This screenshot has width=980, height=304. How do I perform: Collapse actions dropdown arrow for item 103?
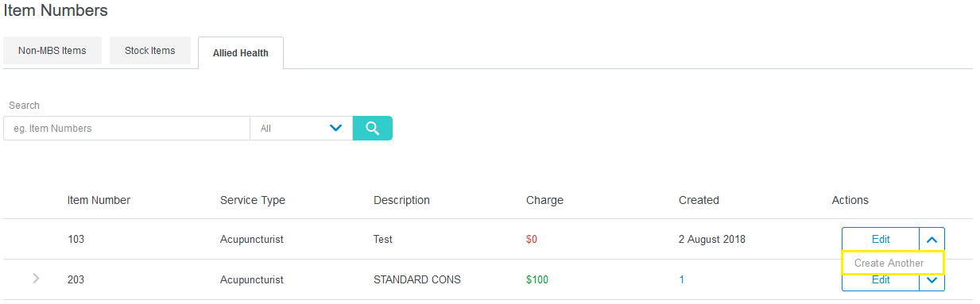click(932, 239)
